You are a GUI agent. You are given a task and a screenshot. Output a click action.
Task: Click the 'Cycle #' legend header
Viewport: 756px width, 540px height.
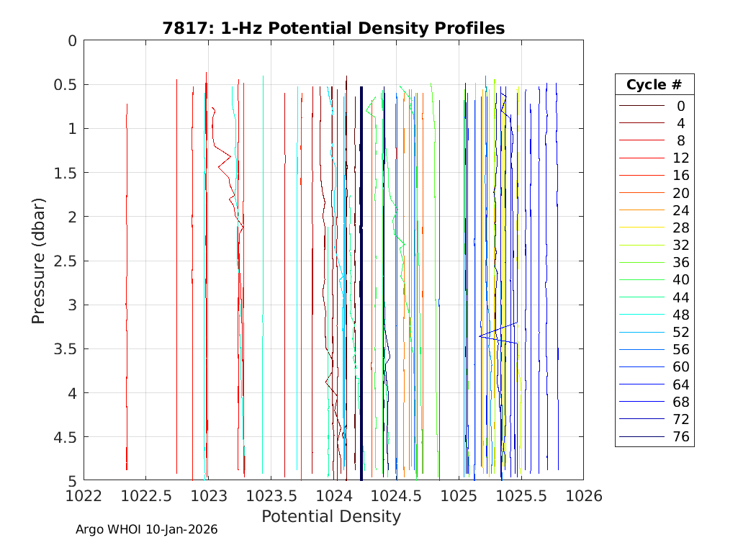[654, 84]
